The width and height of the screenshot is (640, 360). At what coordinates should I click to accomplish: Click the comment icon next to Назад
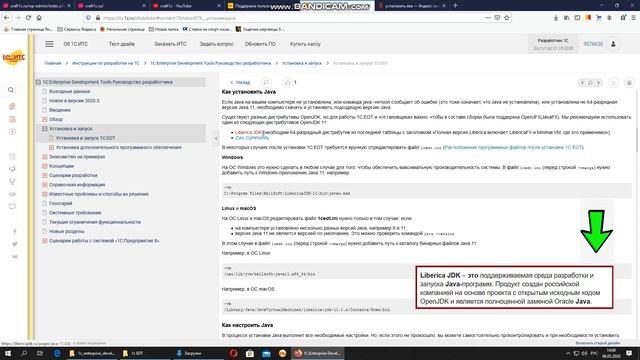[x=266, y=82]
